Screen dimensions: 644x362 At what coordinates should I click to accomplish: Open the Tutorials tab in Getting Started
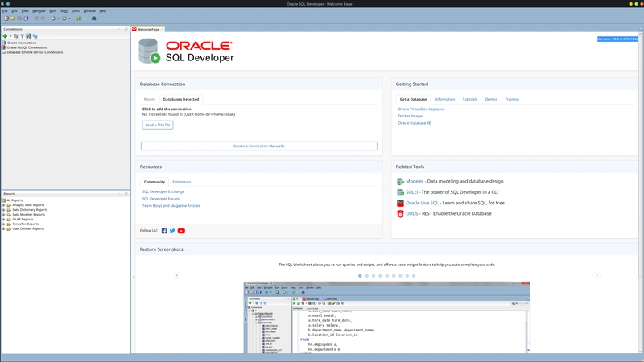point(470,99)
